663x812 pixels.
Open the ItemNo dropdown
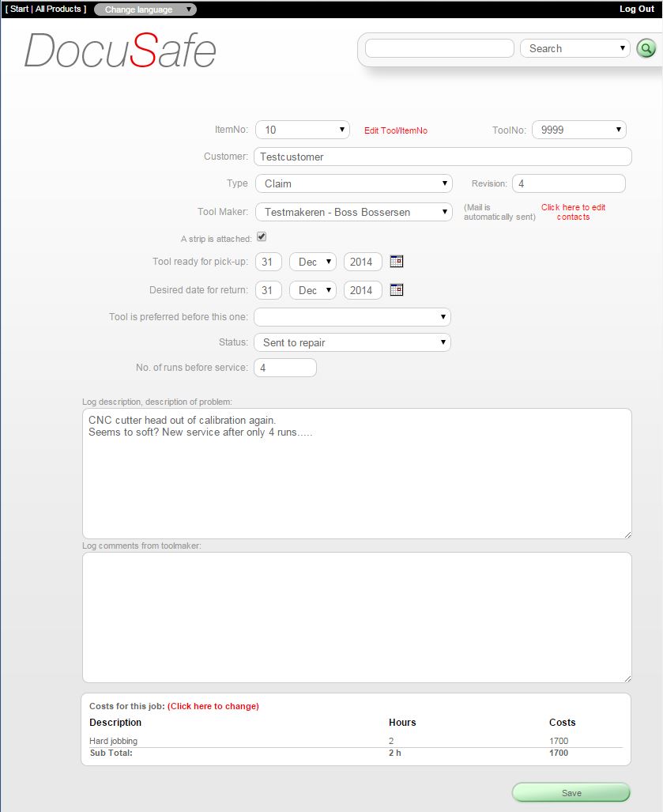(x=303, y=130)
